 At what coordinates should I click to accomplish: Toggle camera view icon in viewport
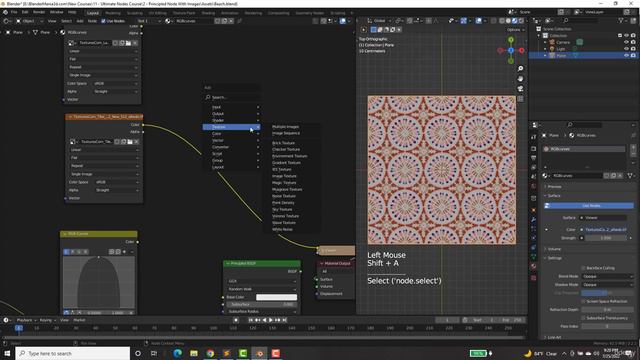520,89
